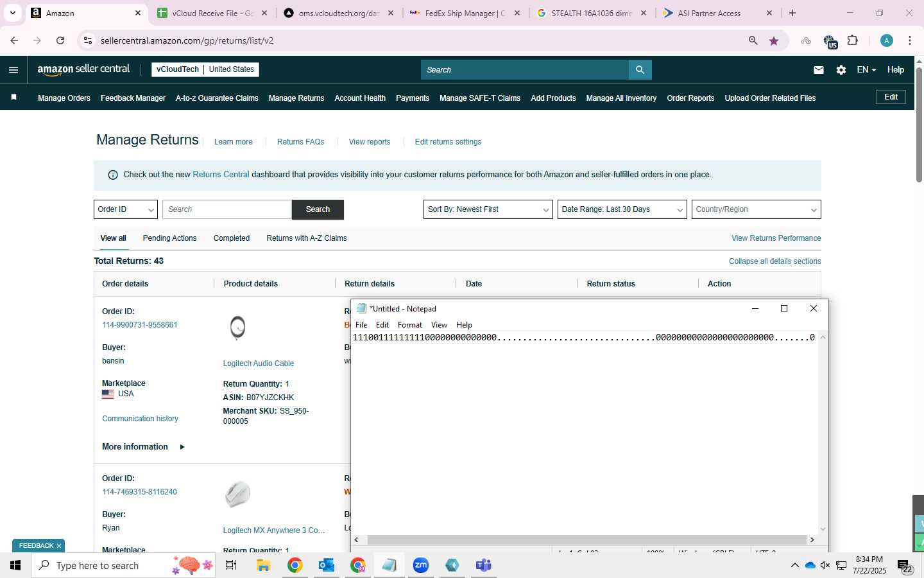Open Account Health in the nav bar
Screen dimensions: 924x578
[x=360, y=98]
